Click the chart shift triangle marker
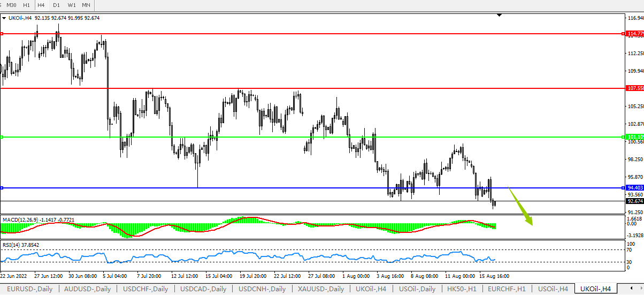The height and width of the screenshot is (295, 644). coord(499,16)
